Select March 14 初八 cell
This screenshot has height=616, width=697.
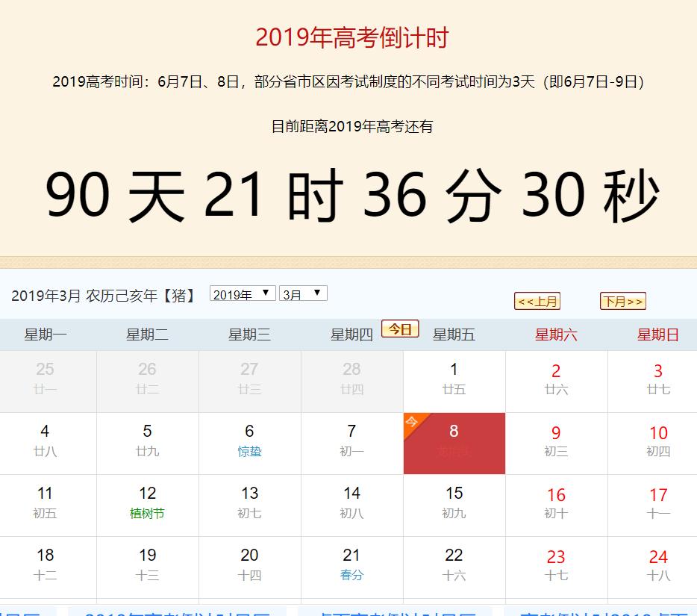352,505
